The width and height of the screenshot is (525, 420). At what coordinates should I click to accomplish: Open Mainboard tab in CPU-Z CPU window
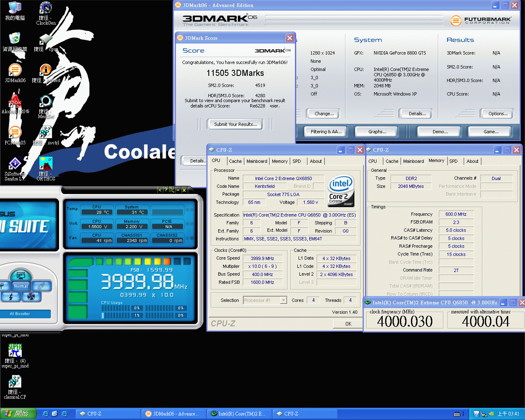coord(257,161)
